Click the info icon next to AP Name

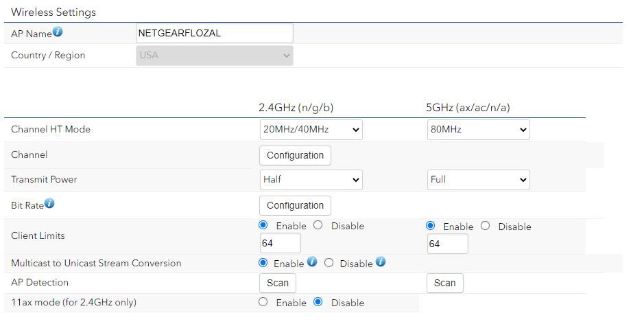[58, 32]
